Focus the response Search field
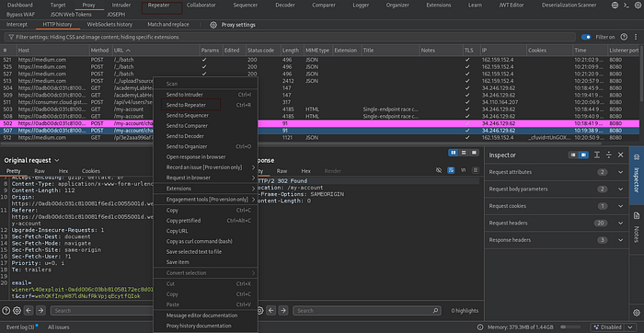 tap(368, 311)
